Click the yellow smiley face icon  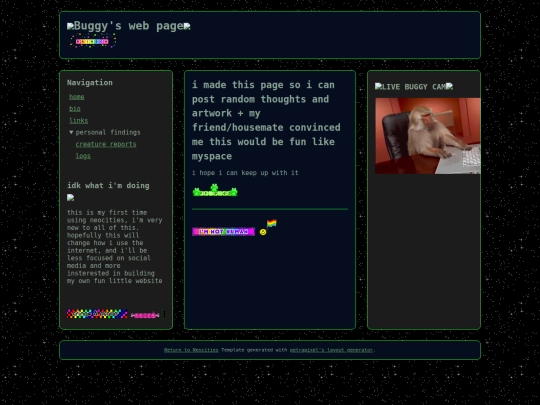pos(263,232)
